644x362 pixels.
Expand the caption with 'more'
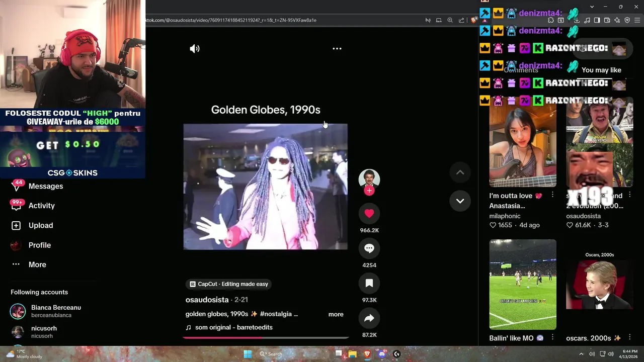pyautogui.click(x=336, y=314)
